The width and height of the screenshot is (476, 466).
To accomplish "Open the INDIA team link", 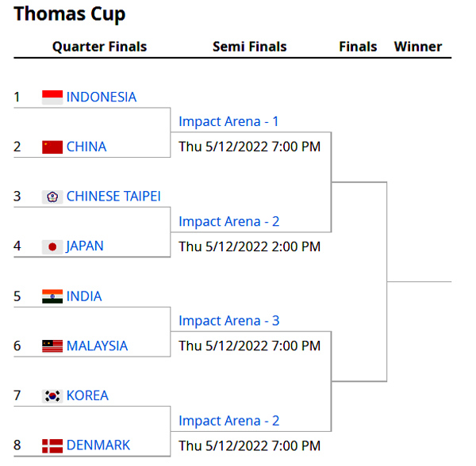I will [84, 296].
